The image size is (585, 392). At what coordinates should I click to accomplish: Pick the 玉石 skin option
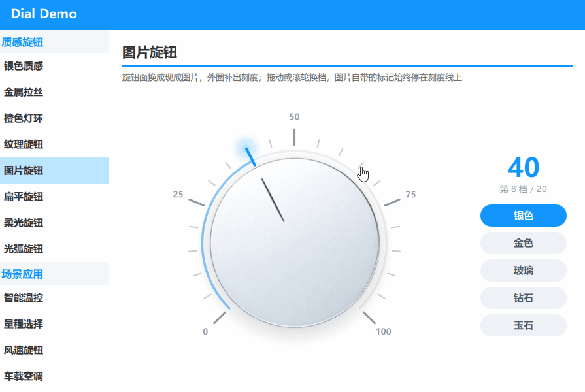click(523, 325)
